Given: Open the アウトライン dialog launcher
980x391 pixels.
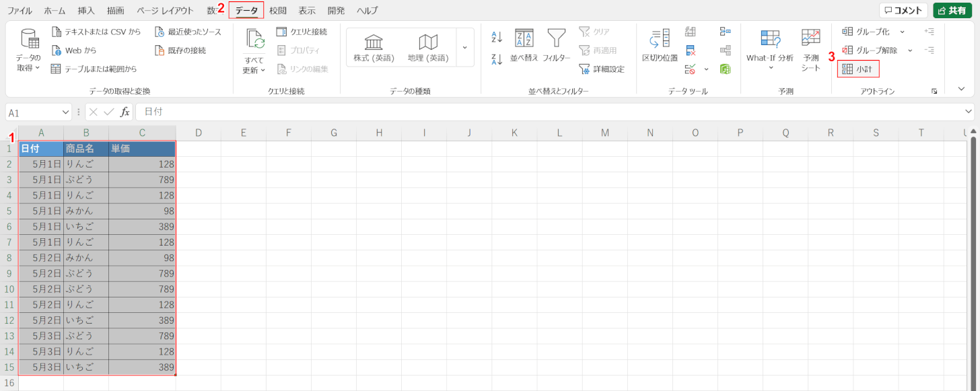Looking at the screenshot, I should pyautogui.click(x=934, y=91).
